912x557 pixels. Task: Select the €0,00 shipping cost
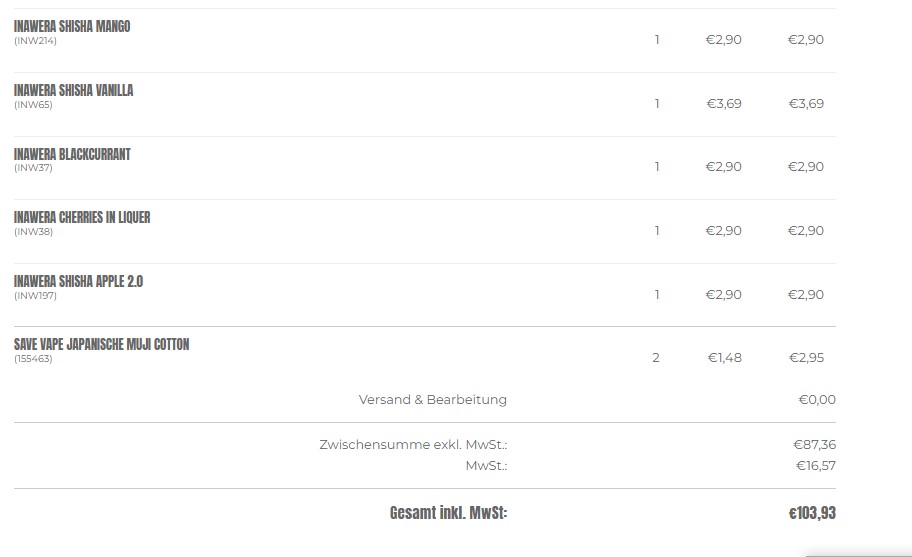[x=816, y=400]
